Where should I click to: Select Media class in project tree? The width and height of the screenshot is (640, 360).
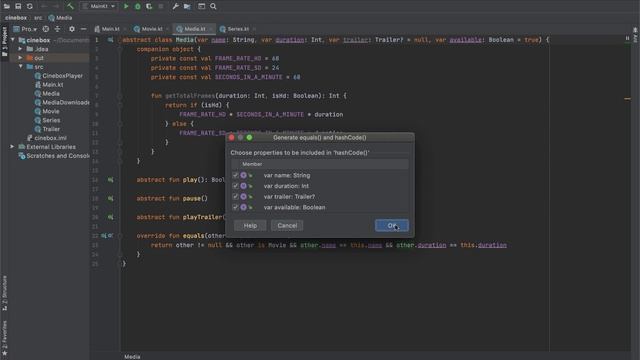[47, 93]
